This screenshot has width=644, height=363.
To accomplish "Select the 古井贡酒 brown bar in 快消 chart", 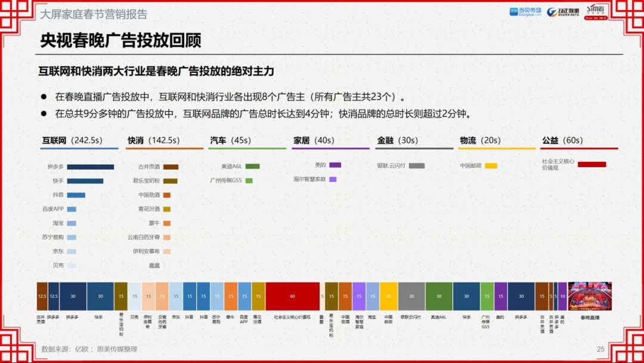I will (171, 167).
